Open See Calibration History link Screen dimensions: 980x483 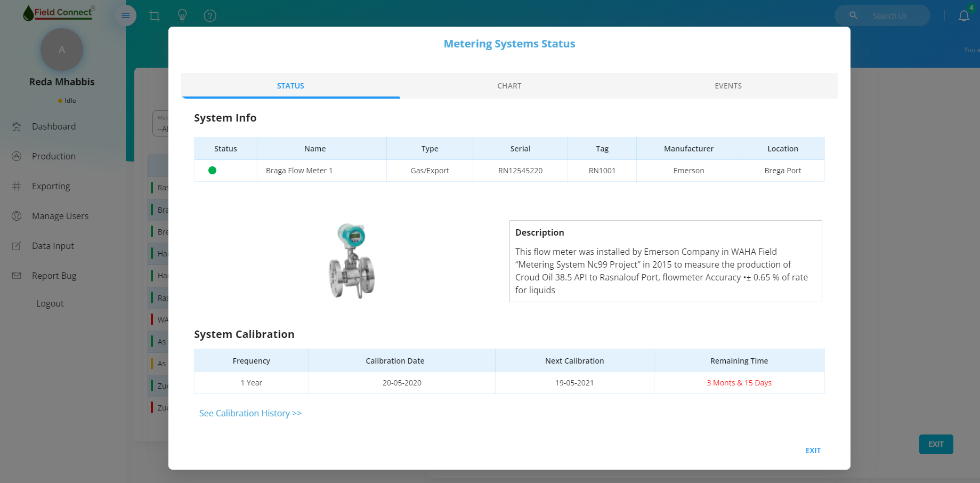click(x=250, y=413)
